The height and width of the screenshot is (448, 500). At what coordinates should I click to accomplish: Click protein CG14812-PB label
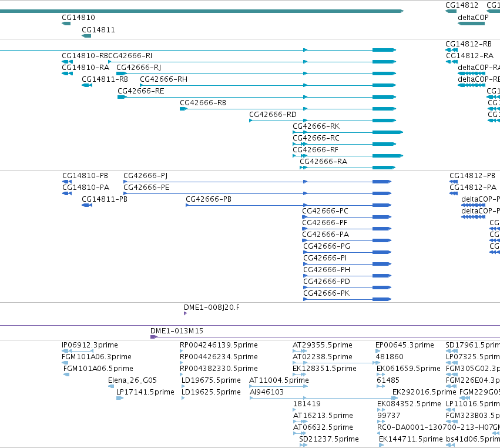click(x=472, y=176)
